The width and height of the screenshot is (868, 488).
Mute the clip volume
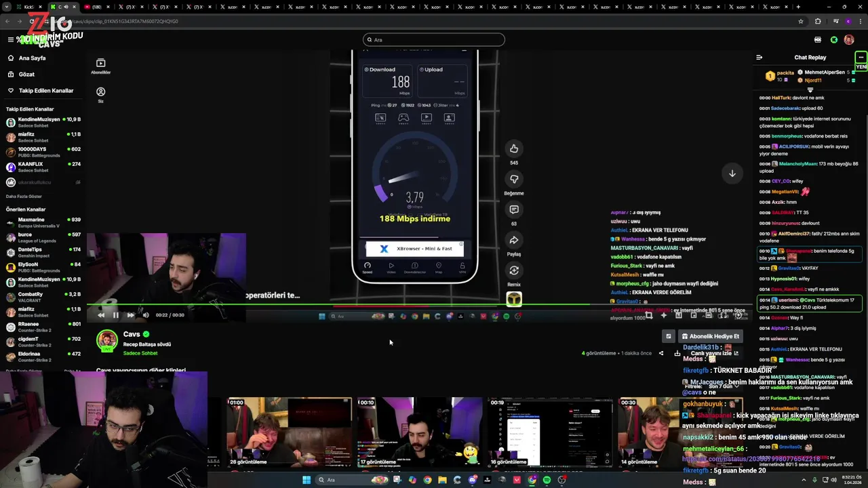pos(145,314)
